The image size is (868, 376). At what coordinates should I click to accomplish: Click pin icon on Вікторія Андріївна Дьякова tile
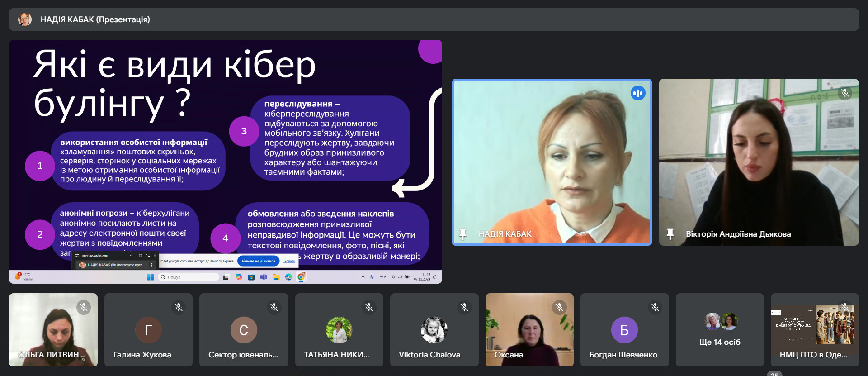[x=670, y=234]
